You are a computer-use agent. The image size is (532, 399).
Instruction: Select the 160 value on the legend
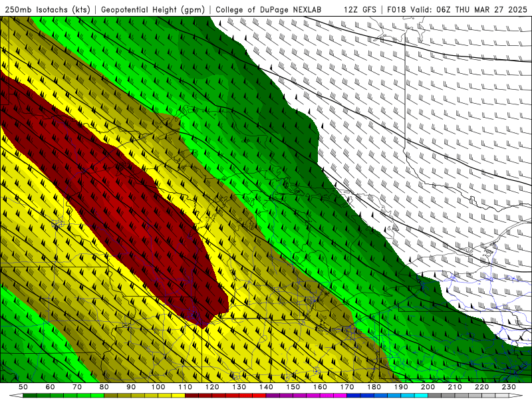click(x=321, y=387)
